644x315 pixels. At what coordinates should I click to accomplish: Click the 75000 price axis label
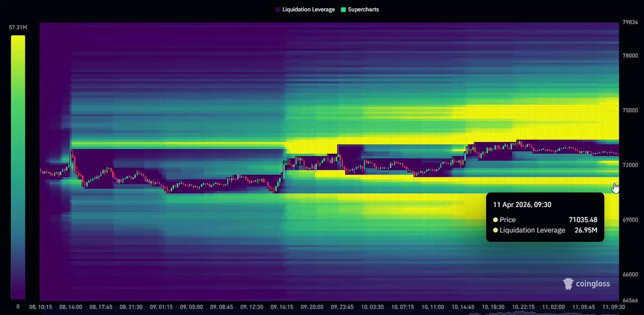click(630, 111)
